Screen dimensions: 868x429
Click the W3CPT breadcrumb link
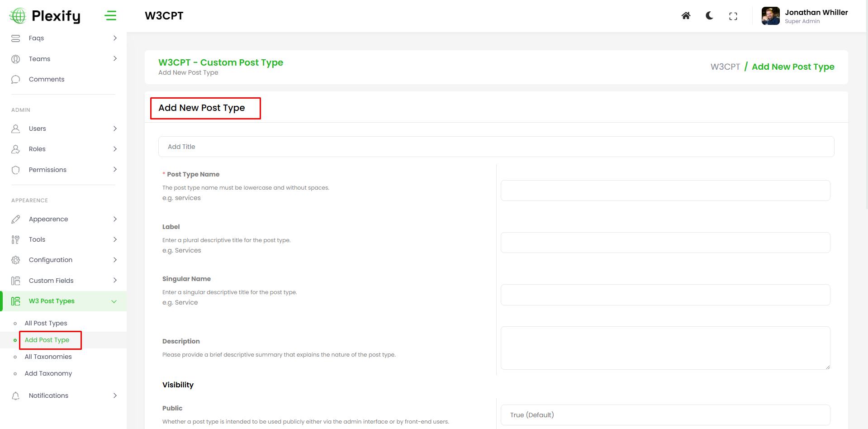pyautogui.click(x=725, y=67)
